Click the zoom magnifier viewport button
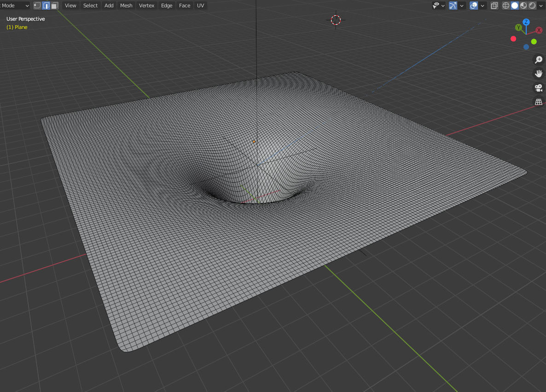The image size is (546, 392). tap(539, 59)
